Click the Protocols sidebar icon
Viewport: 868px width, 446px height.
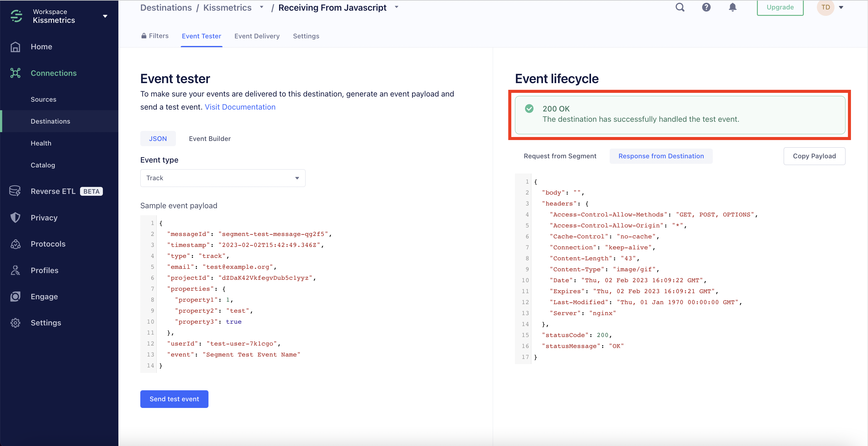click(x=15, y=244)
